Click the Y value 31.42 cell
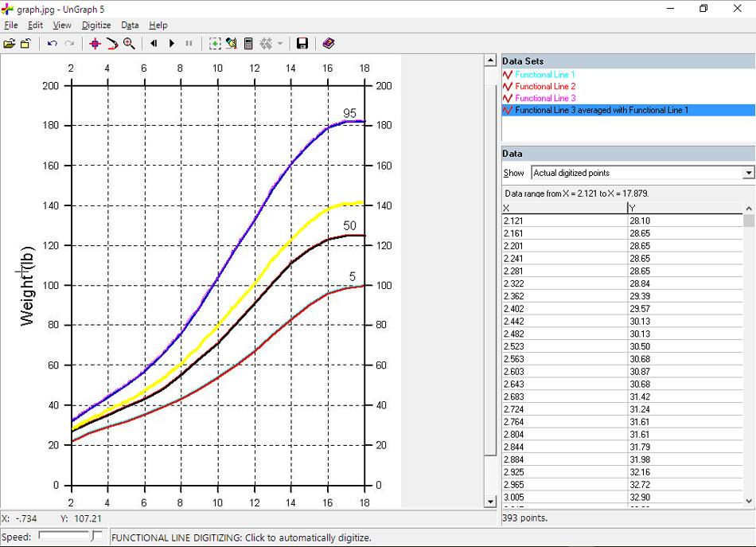756x547 pixels. 685,397
